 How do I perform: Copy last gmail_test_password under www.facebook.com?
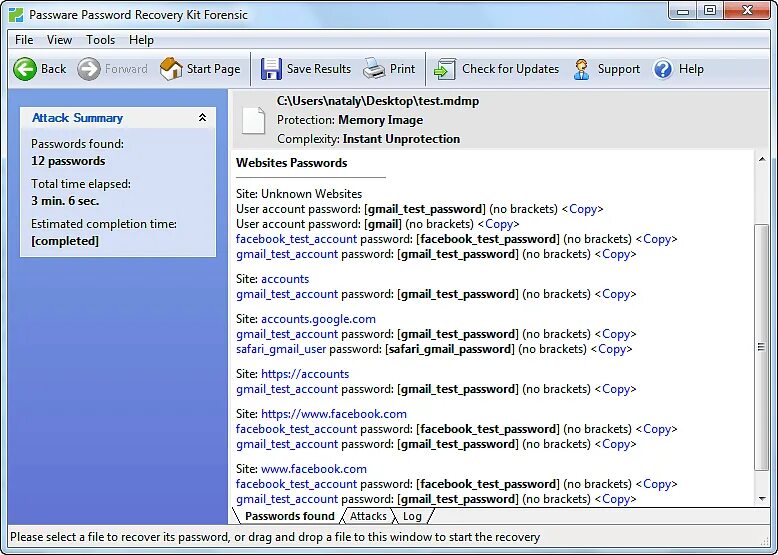click(615, 499)
